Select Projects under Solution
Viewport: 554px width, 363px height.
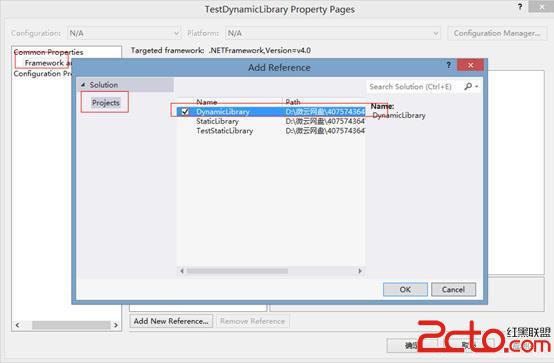[106, 103]
